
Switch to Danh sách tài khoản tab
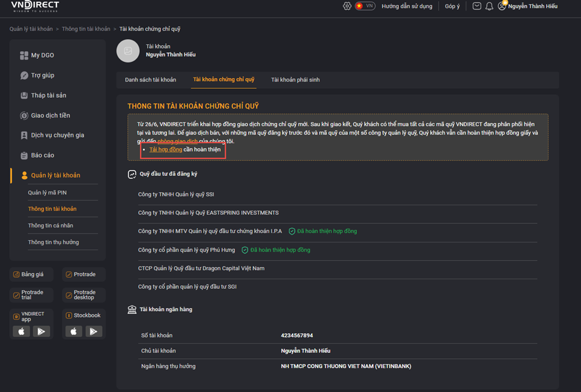[x=150, y=80]
